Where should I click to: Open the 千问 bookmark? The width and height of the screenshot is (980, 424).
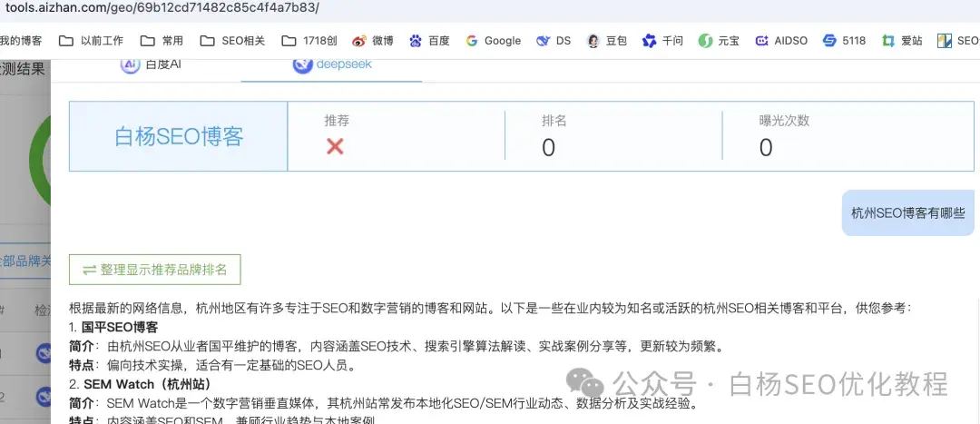tap(663, 41)
